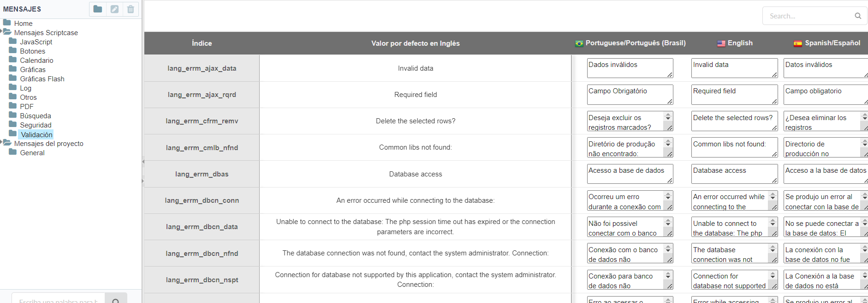The height and width of the screenshot is (303, 868).
Task: Click the magnifier icon in top search box
Action: tap(858, 16)
